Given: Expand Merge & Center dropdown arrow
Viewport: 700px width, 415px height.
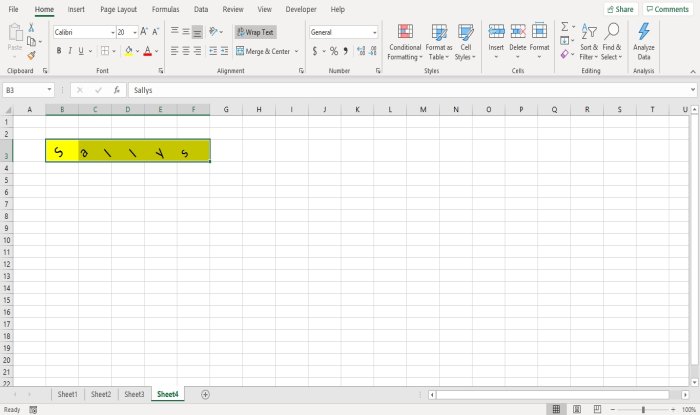Looking at the screenshot, I should pyautogui.click(x=296, y=51).
